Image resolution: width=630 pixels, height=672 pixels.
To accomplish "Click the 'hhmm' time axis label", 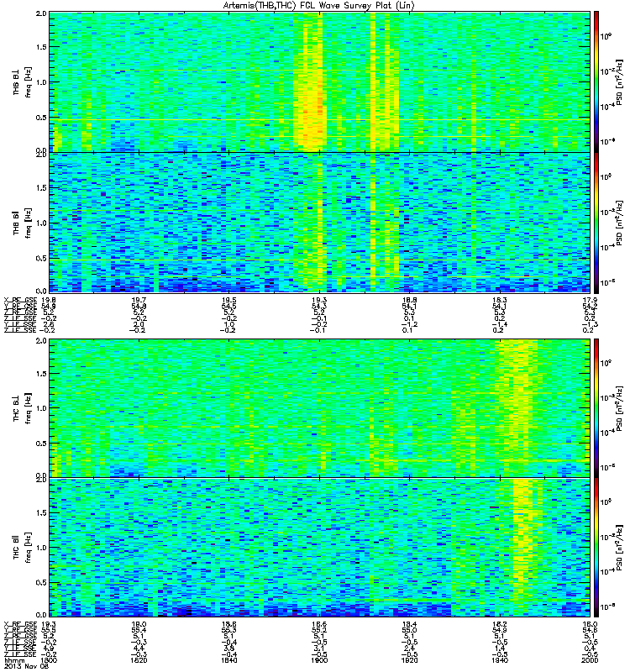I will [x=13, y=660].
